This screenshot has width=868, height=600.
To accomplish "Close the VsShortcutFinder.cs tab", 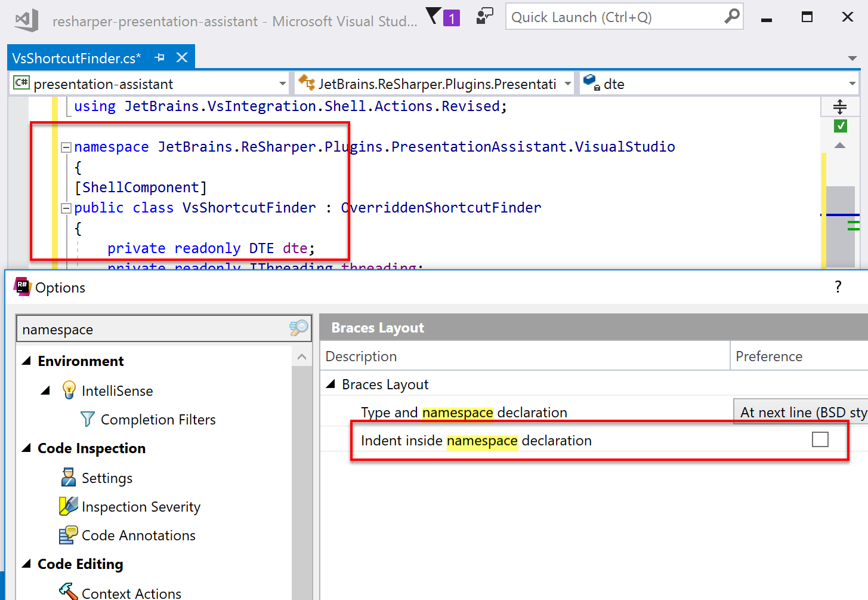I will pos(182,57).
